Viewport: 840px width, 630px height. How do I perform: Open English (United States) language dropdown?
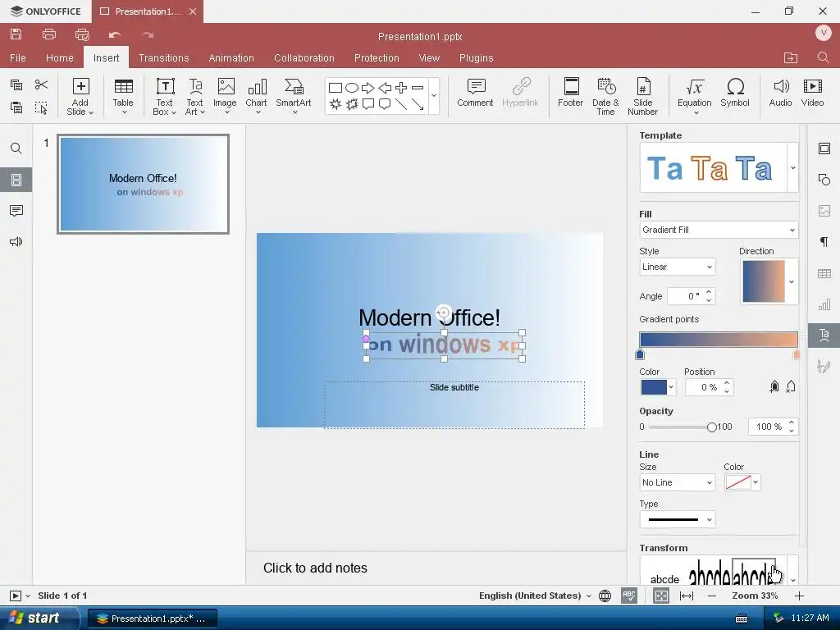click(x=535, y=596)
